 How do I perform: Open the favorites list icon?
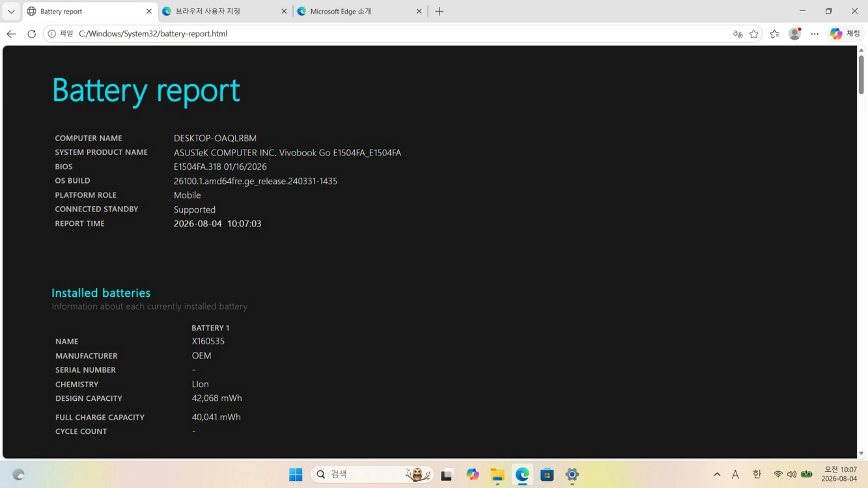point(774,34)
